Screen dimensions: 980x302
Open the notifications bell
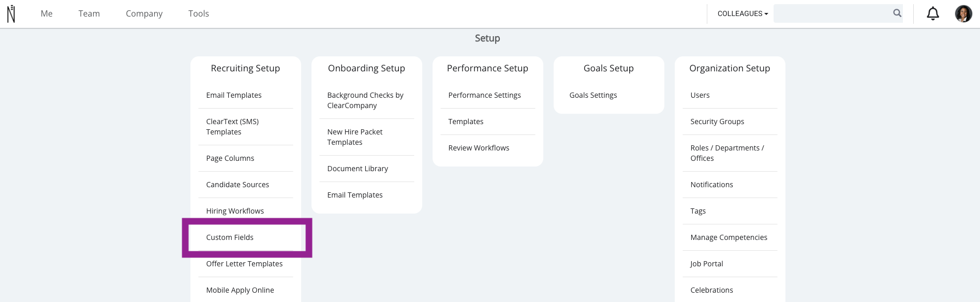pos(932,13)
